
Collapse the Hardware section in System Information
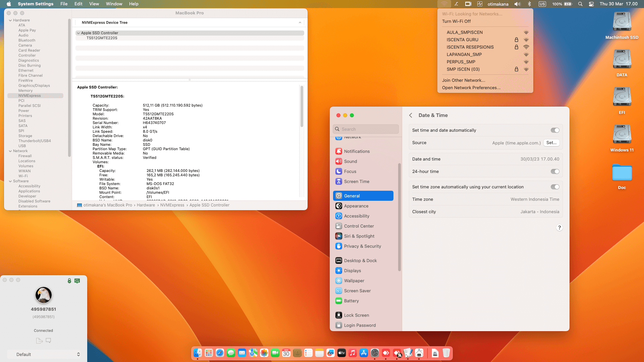click(11, 20)
